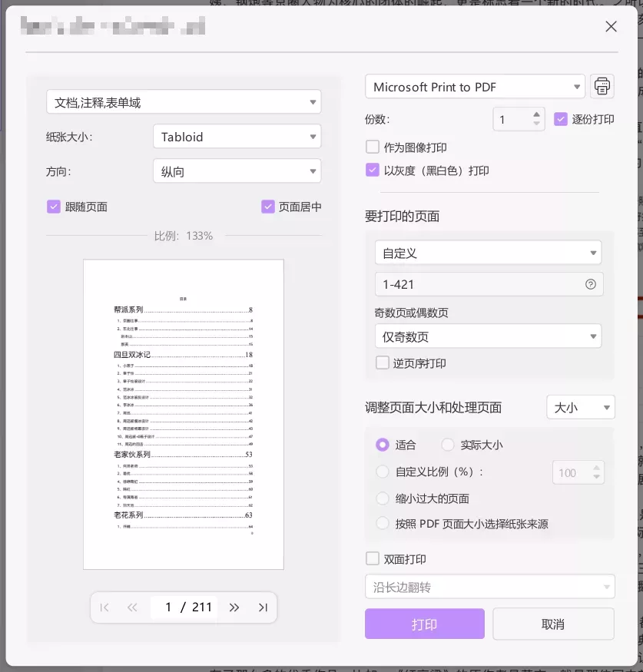Go to previous preview page
Screen dimensions: 643x672
(x=132, y=607)
